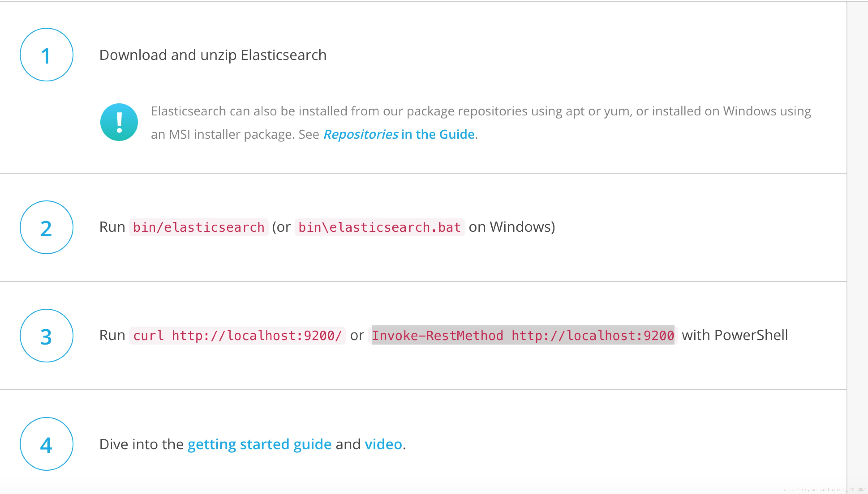Click the step 1 number circle
The width and height of the screenshot is (868, 494).
click(x=47, y=55)
